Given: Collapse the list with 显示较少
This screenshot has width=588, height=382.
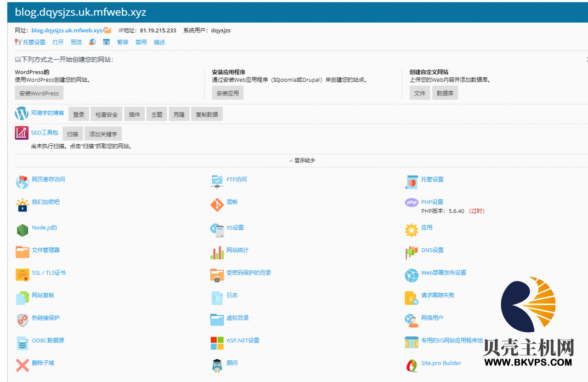Looking at the screenshot, I should click(302, 160).
